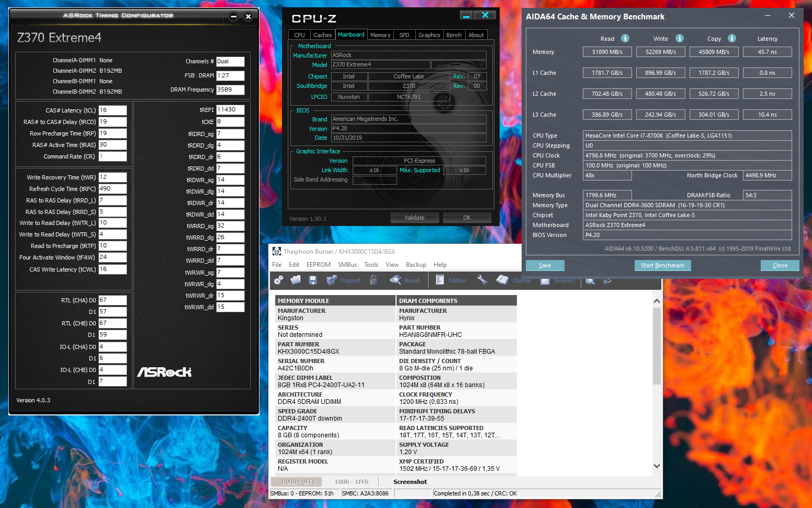
Task: Open the Caches tab in CPU-Z
Action: 322,35
